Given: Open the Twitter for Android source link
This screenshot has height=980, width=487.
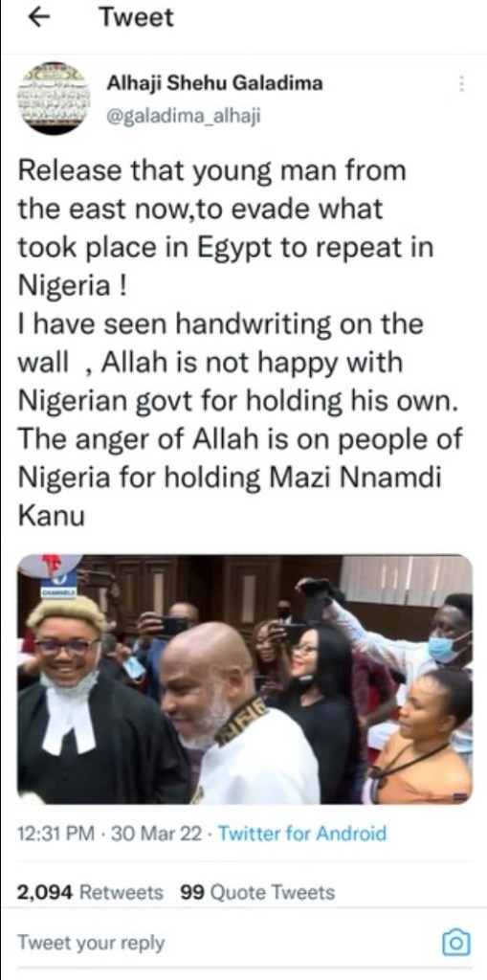Looking at the screenshot, I should pyautogui.click(x=302, y=834).
